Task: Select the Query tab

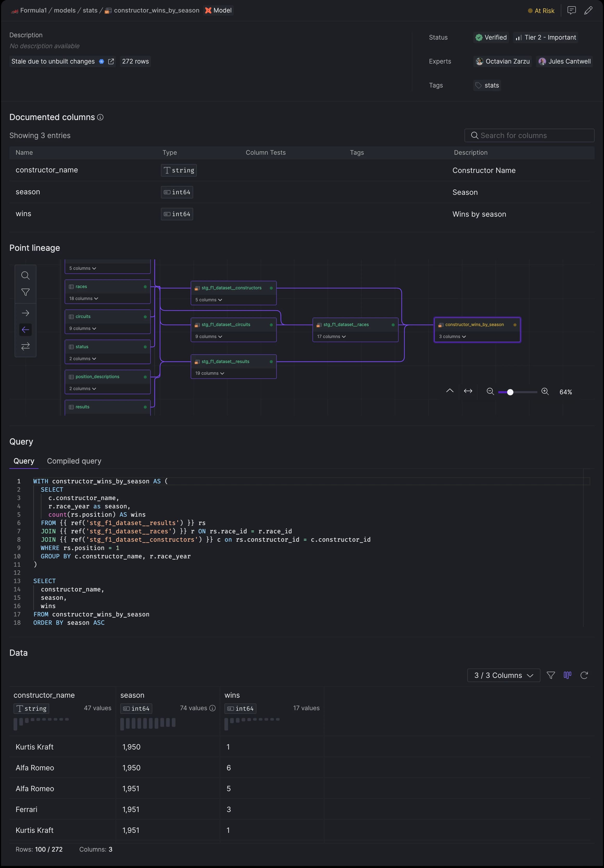Action: pos(24,461)
